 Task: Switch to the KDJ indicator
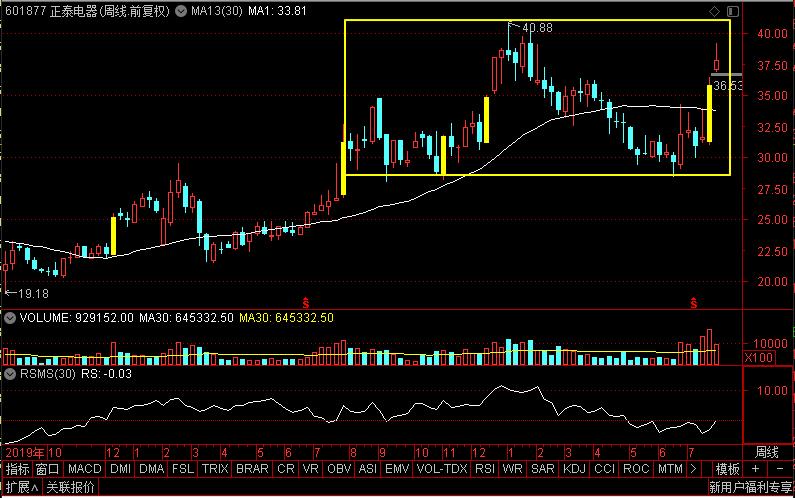tap(574, 469)
